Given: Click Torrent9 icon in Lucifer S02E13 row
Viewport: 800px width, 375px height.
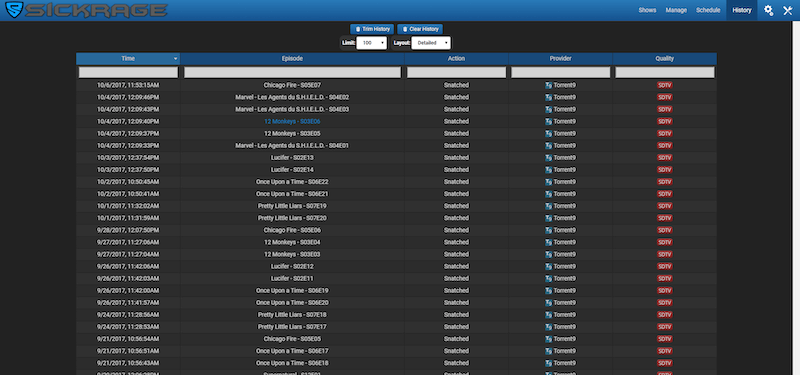Looking at the screenshot, I should (x=548, y=158).
